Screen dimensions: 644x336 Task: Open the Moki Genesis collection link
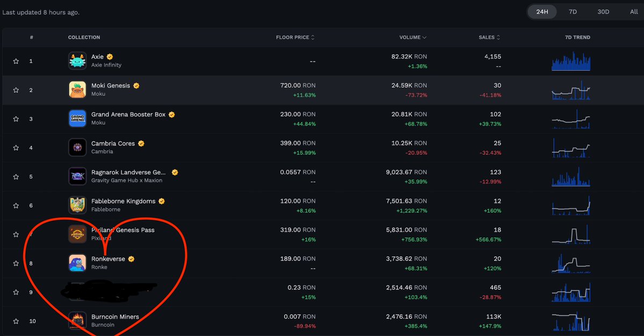(111, 85)
